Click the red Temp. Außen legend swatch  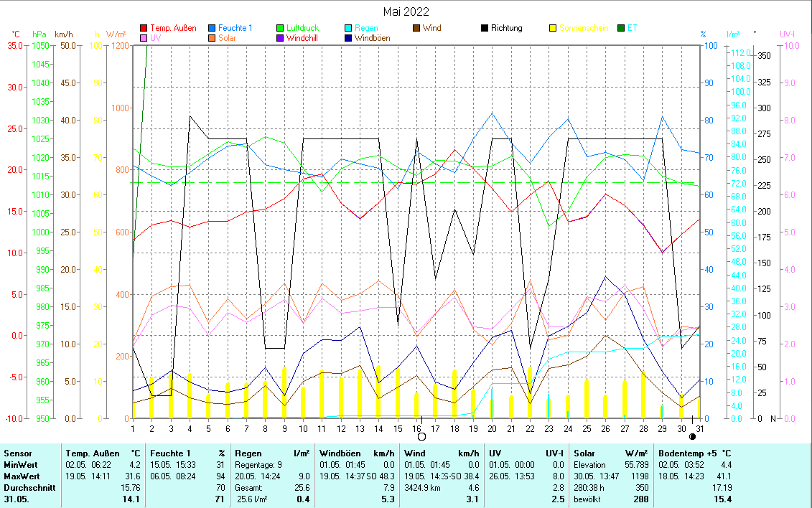click(x=144, y=29)
